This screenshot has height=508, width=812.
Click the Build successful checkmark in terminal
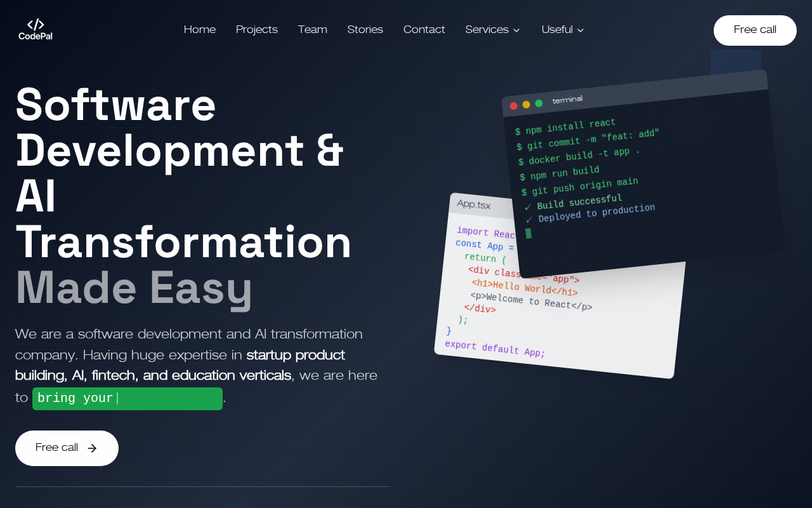(x=528, y=208)
